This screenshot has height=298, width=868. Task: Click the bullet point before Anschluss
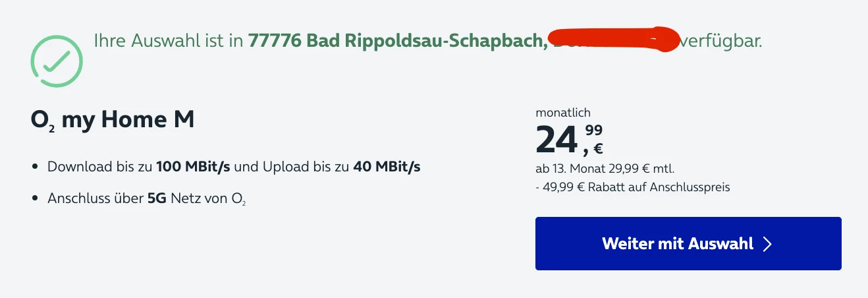pyautogui.click(x=35, y=198)
